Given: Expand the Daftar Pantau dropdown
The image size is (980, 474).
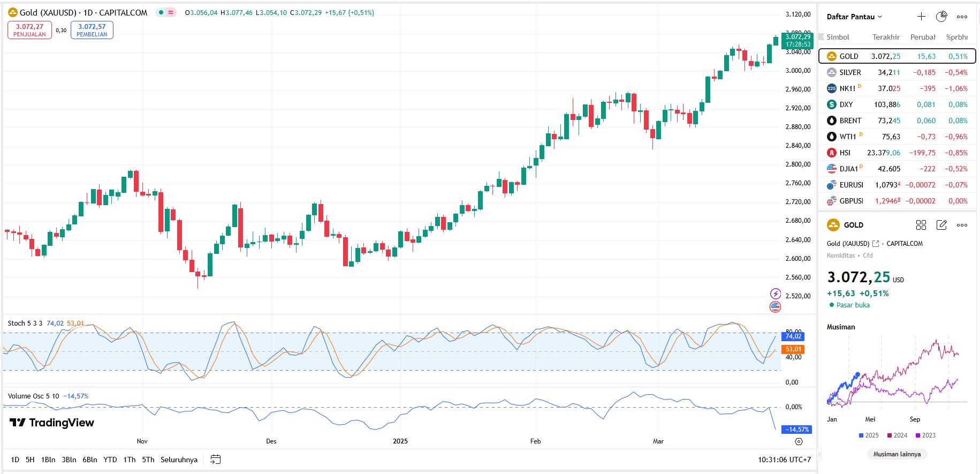Looking at the screenshot, I should (x=854, y=17).
